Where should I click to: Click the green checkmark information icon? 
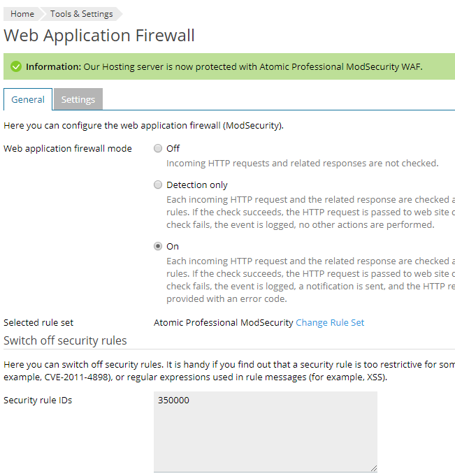tap(16, 66)
